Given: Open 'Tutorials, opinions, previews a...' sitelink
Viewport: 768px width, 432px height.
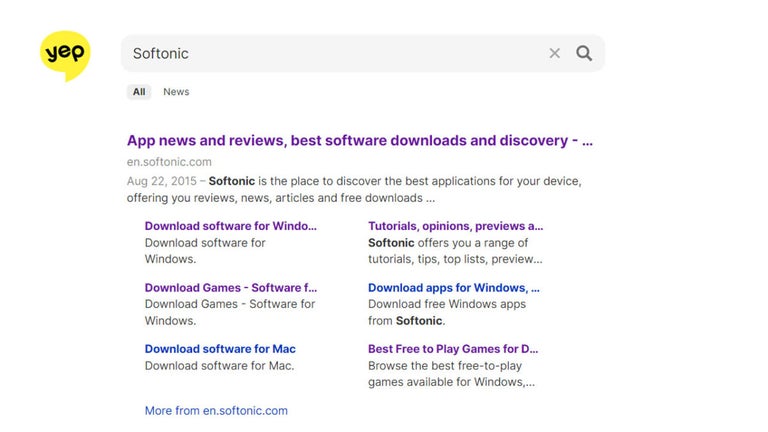Looking at the screenshot, I should click(456, 226).
